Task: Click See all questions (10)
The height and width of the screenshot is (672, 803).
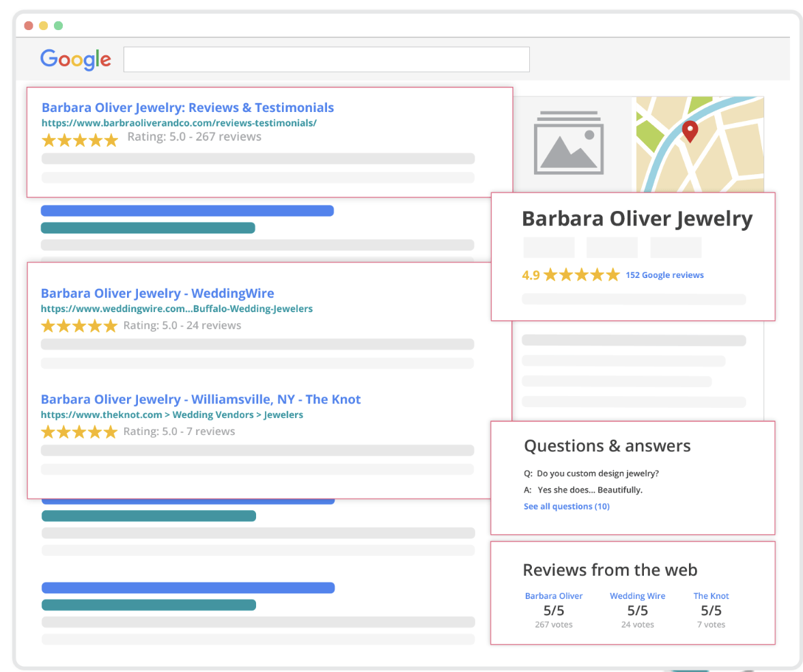Action: (567, 506)
